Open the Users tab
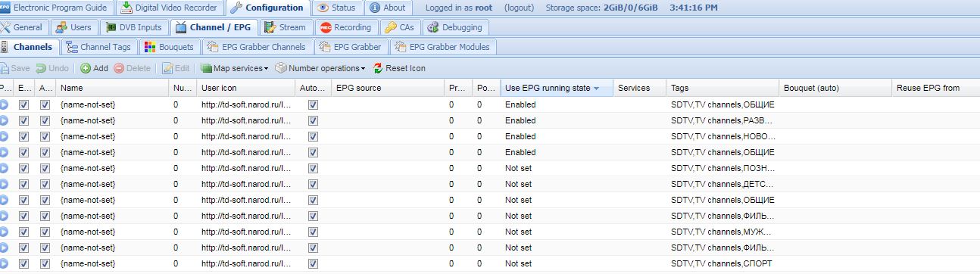 click(x=74, y=27)
